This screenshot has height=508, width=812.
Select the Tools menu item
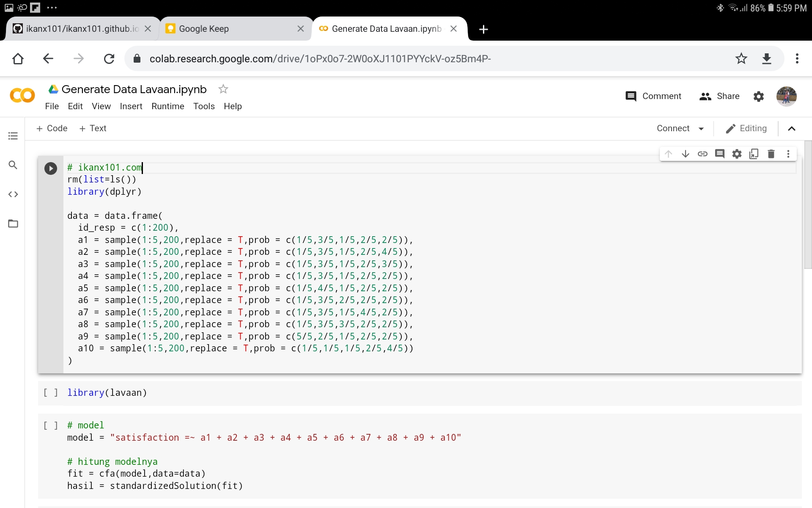point(203,106)
